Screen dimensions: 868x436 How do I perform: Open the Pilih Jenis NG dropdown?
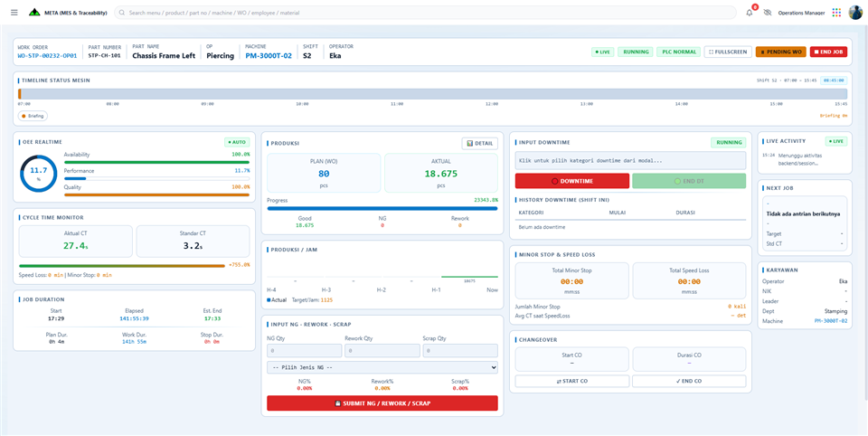click(382, 367)
